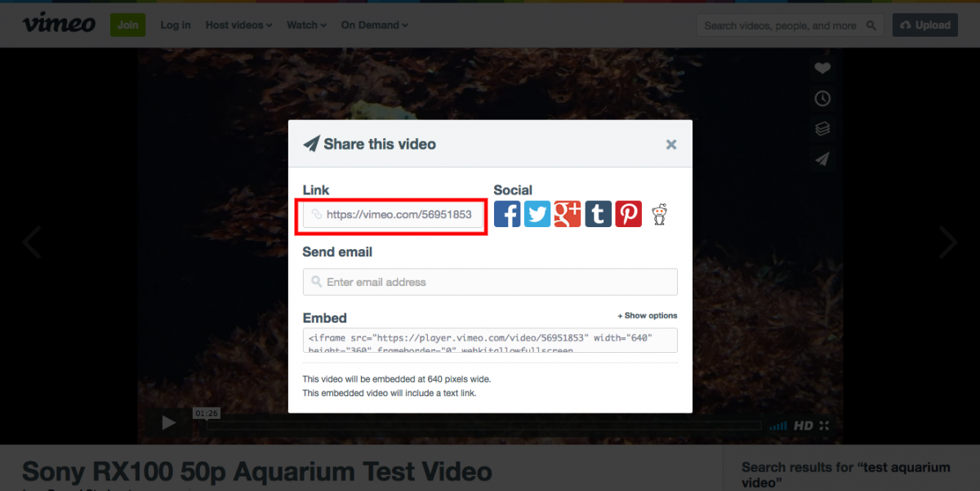Image resolution: width=980 pixels, height=491 pixels.
Task: Expand the On Demand menu
Action: pos(374,25)
